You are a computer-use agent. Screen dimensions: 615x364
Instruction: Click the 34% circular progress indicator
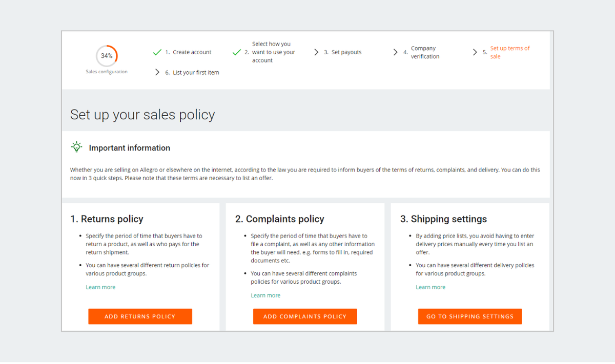click(107, 56)
